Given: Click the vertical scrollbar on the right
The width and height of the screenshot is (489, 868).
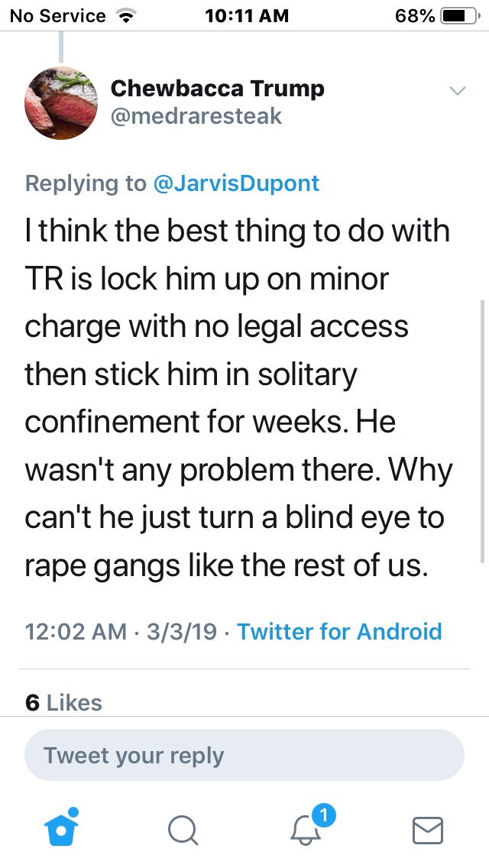Looking at the screenshot, I should [x=482, y=428].
